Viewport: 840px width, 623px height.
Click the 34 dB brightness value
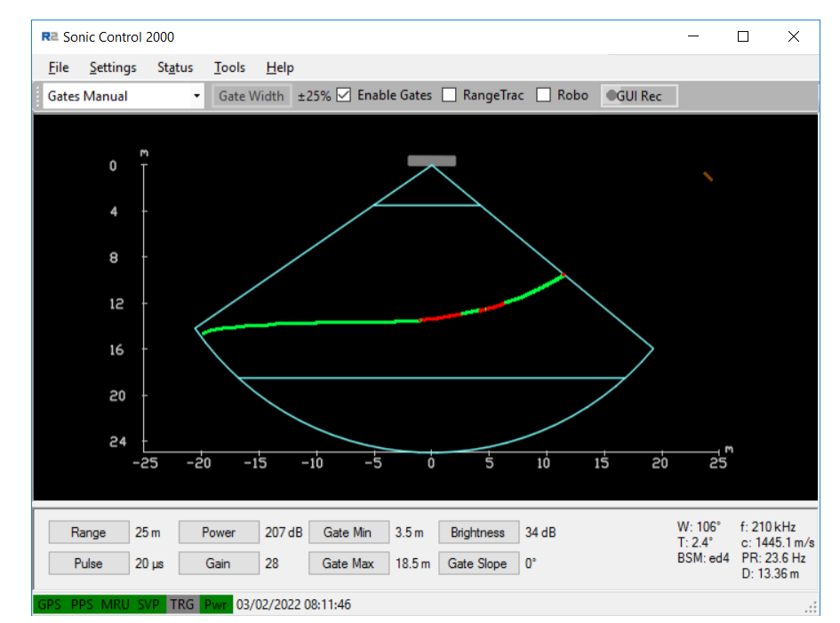click(540, 532)
